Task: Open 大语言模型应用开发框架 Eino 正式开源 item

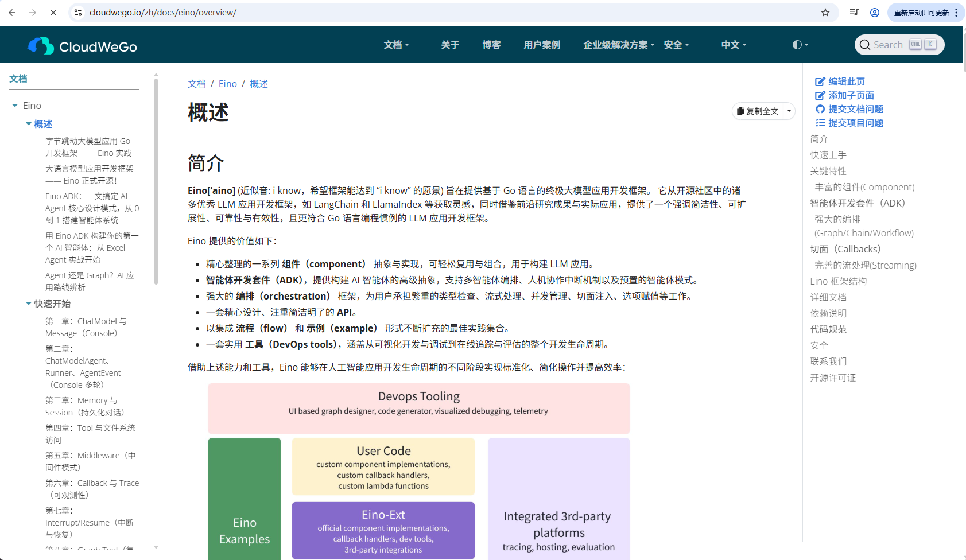Action: click(x=90, y=174)
